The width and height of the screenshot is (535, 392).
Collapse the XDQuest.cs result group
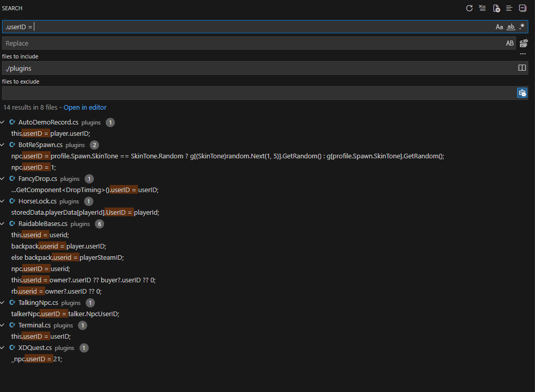tap(4, 348)
